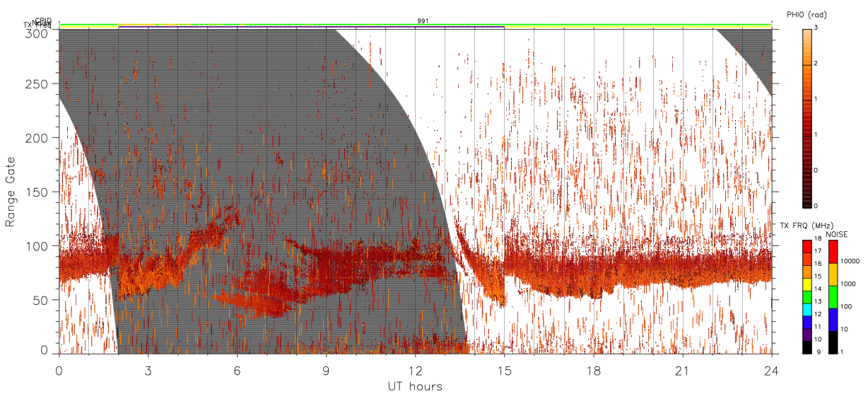Screen dimensions: 868x401
Task: Click the 'TX FRQ (MHz)' legend title
Action: (x=805, y=226)
